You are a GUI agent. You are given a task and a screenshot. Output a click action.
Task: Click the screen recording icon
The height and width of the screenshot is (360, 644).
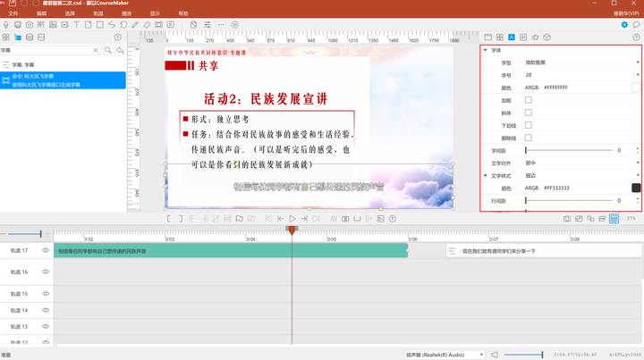[18, 25]
